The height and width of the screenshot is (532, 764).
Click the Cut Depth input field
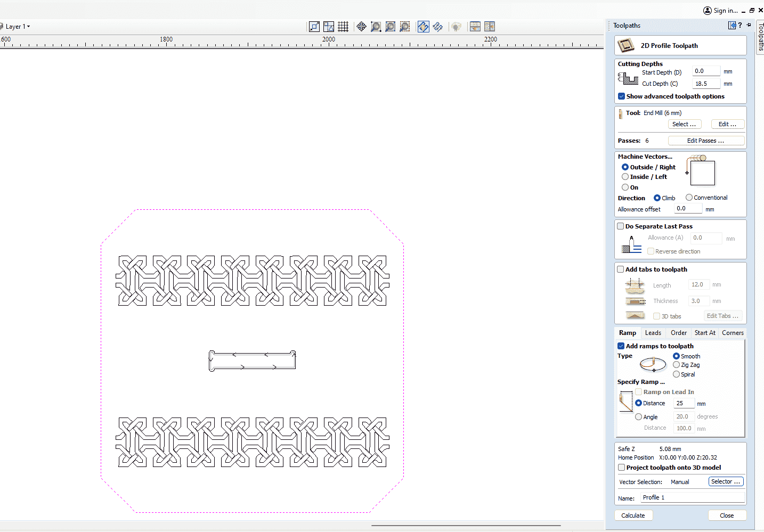pos(706,84)
